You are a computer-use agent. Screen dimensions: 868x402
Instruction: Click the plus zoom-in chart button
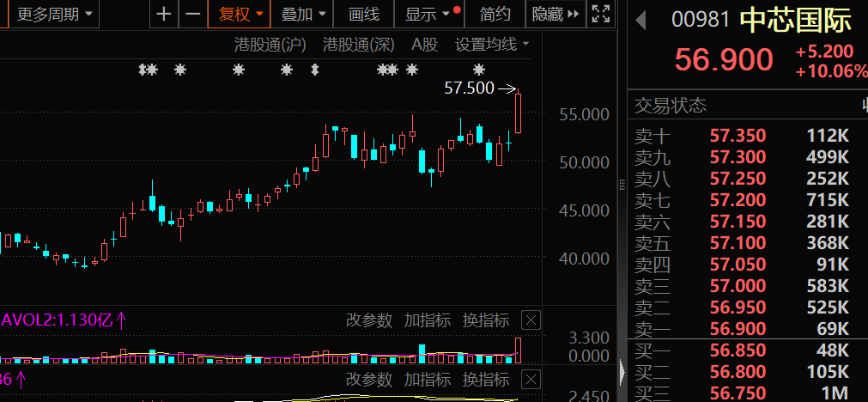point(165,14)
